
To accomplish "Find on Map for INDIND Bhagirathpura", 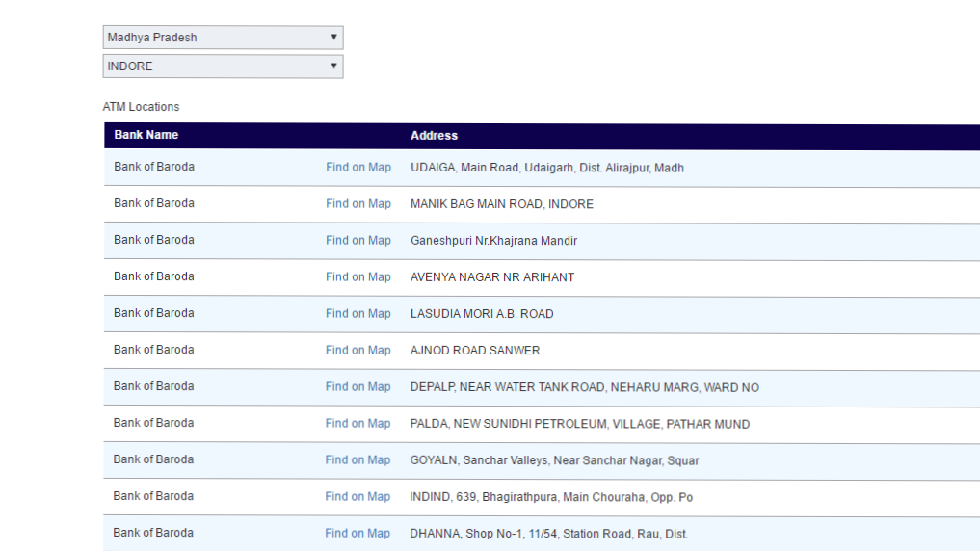I will (358, 497).
